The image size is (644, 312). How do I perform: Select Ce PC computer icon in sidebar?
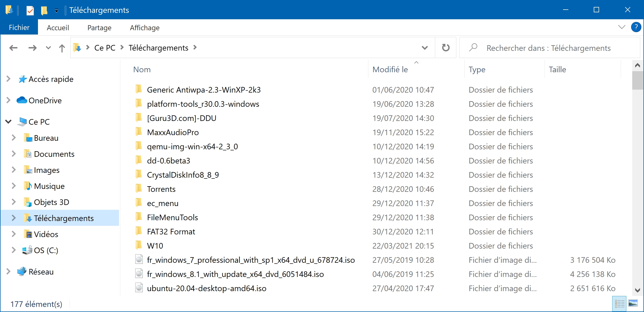(x=22, y=122)
